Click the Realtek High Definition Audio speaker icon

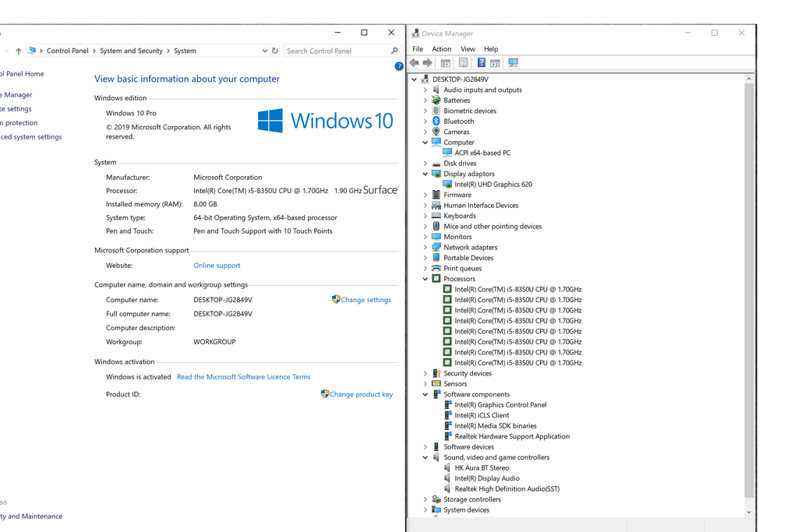(x=447, y=488)
